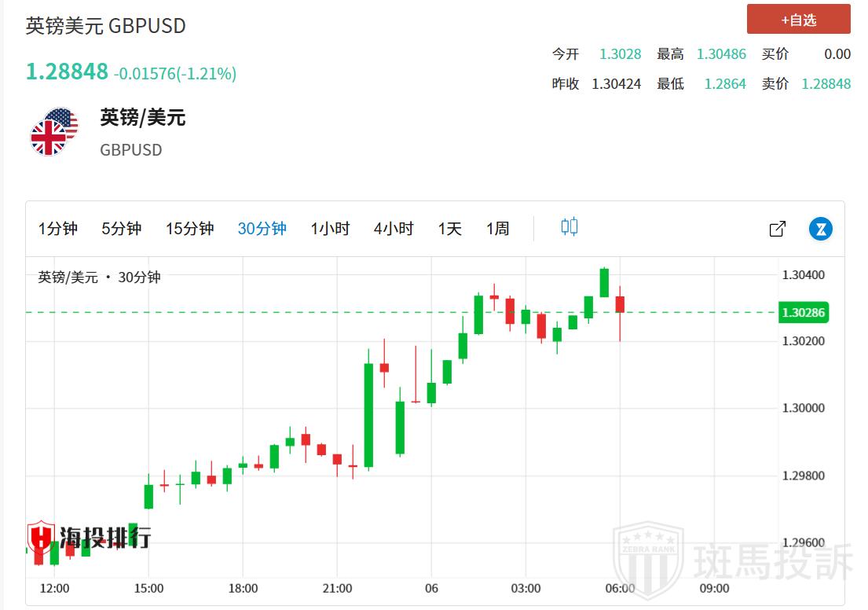Click the blue Z logo icon
Image resolution: width=868 pixels, height=610 pixels.
tap(821, 229)
